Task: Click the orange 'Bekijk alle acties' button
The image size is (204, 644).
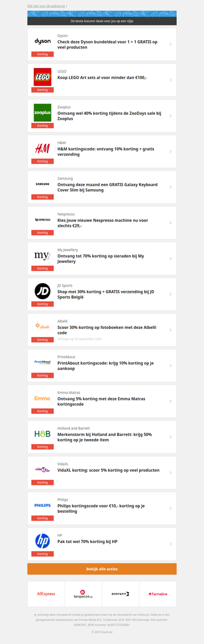Action: (102, 569)
